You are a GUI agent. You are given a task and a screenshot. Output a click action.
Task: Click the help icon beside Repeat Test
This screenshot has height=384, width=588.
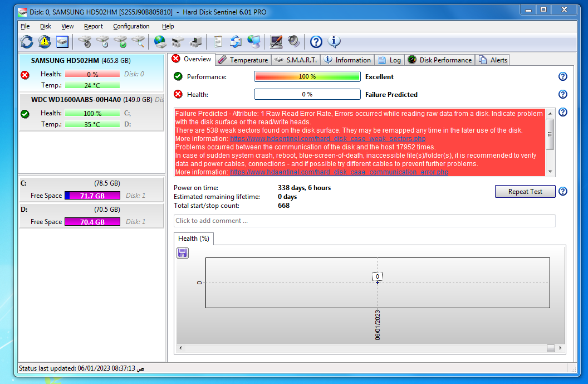[x=562, y=191]
